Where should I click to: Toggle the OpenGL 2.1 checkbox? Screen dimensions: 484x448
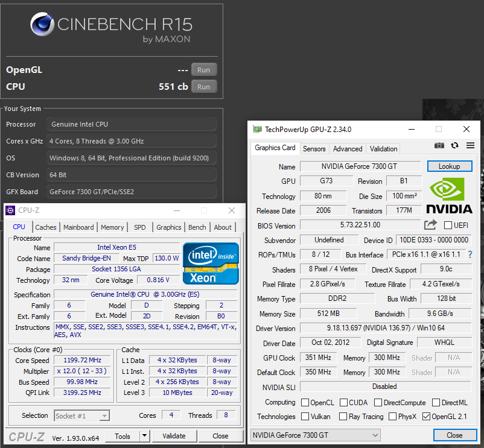(x=426, y=416)
